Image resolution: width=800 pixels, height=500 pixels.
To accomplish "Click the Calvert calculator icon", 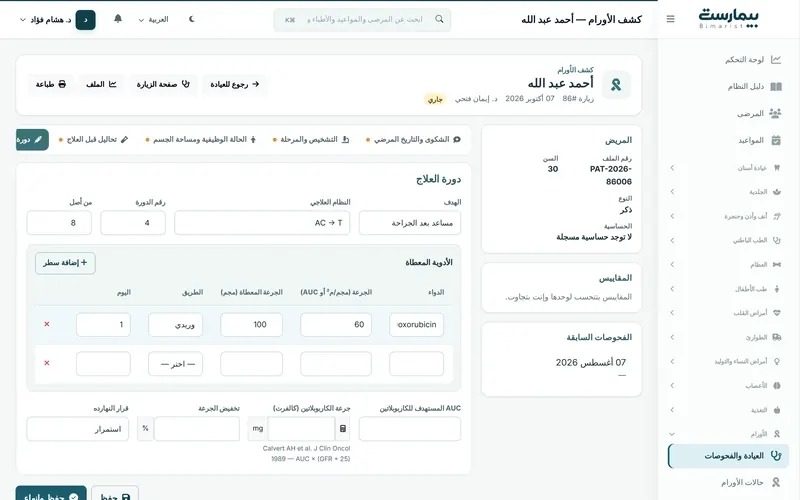I will click(343, 429).
